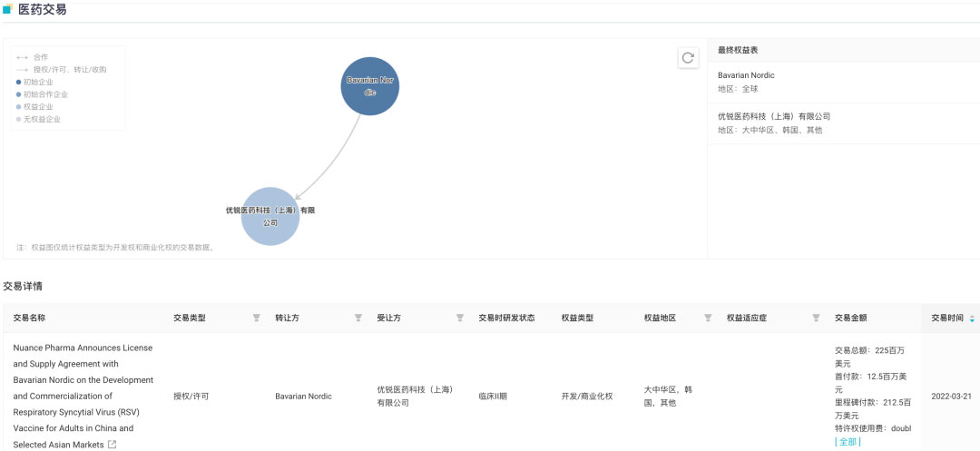This screenshot has width=980, height=451.
Task: Click the 交易名称 column header
Action: click(x=30, y=319)
